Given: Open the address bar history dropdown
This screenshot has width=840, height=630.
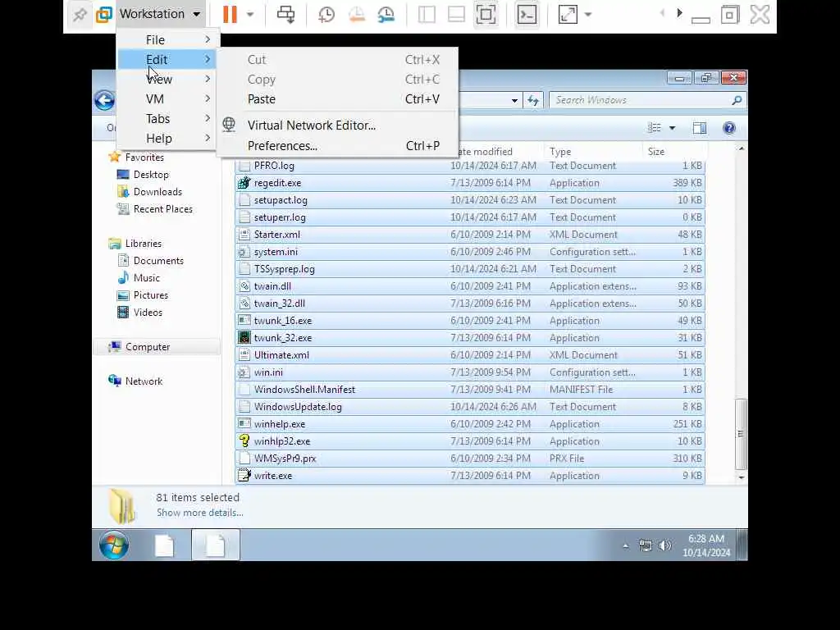Looking at the screenshot, I should (x=514, y=100).
